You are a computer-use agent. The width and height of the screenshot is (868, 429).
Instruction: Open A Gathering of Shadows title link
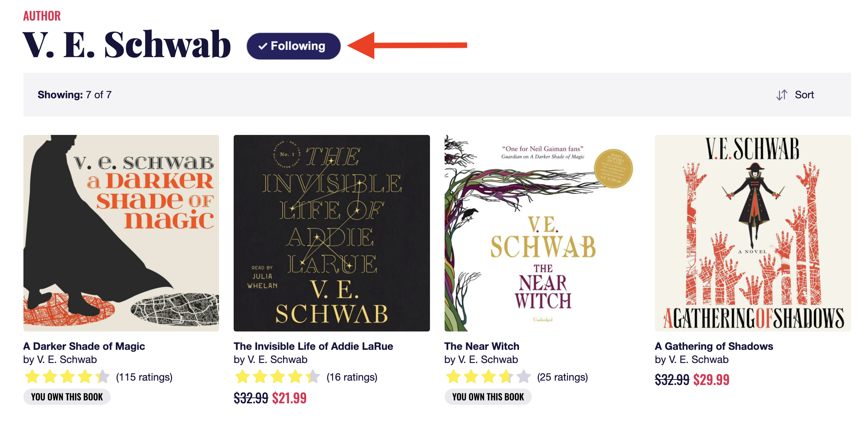pyautogui.click(x=714, y=346)
